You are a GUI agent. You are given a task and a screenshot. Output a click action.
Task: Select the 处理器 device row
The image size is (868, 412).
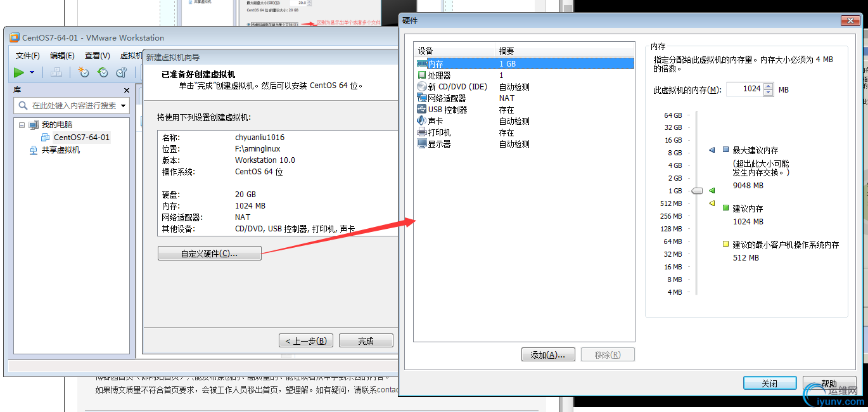pos(525,75)
